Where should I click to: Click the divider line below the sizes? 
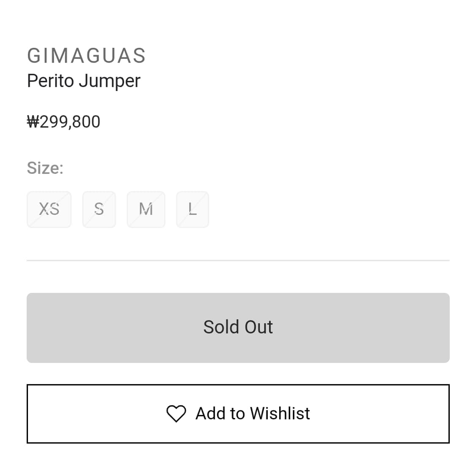tap(238, 261)
